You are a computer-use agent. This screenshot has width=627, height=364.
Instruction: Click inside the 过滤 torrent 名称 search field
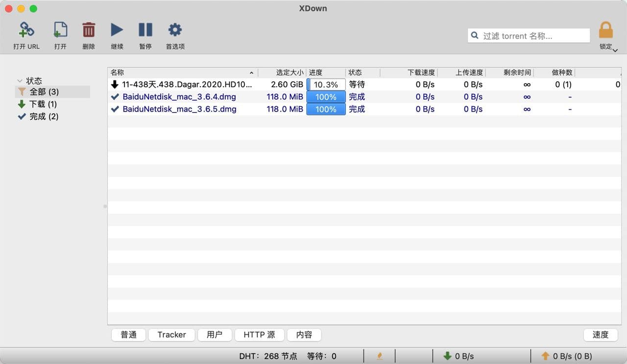coord(528,35)
